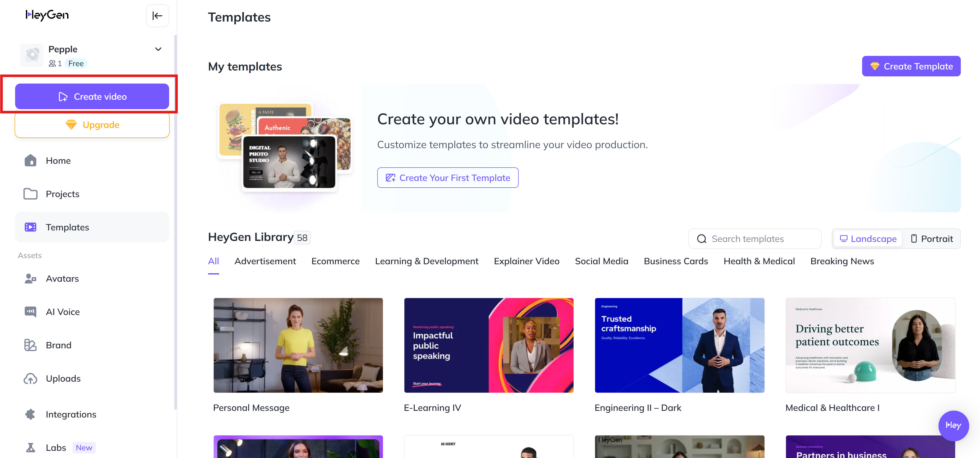
Task: Click the Create Template button
Action: pyautogui.click(x=911, y=66)
